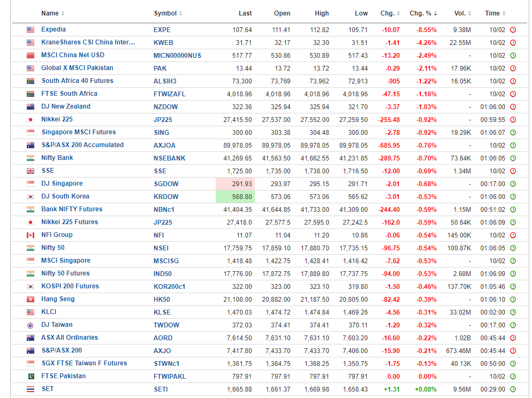Sort the table by Chg. % column
532x398 pixels.
[x=423, y=13]
